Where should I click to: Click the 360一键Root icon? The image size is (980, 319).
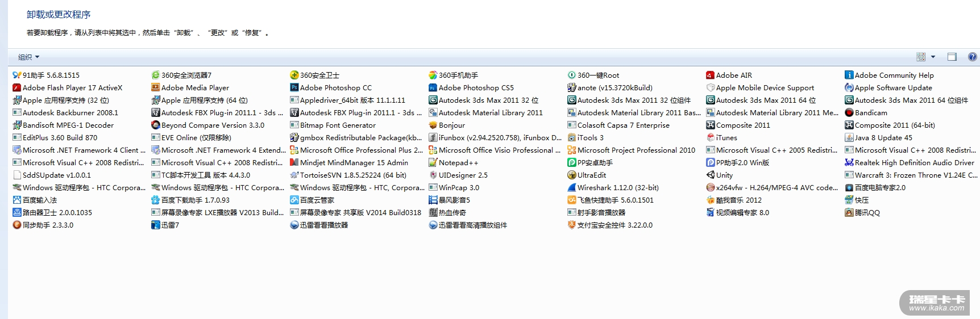(572, 75)
